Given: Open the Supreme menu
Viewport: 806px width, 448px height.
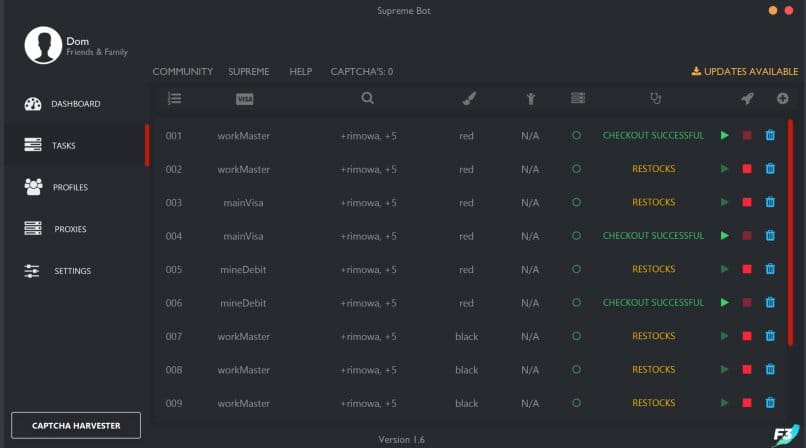Looking at the screenshot, I should click(249, 71).
